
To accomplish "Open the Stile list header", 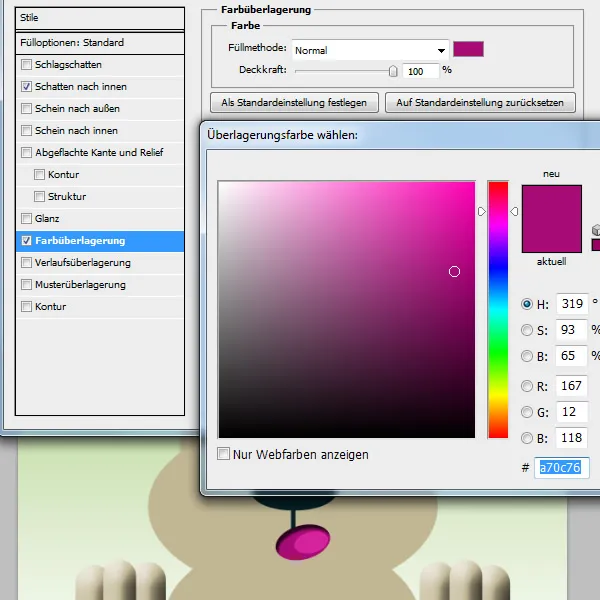I will (100, 18).
